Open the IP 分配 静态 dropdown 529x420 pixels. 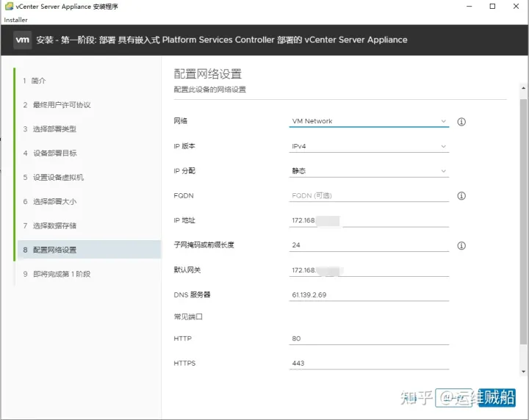369,171
